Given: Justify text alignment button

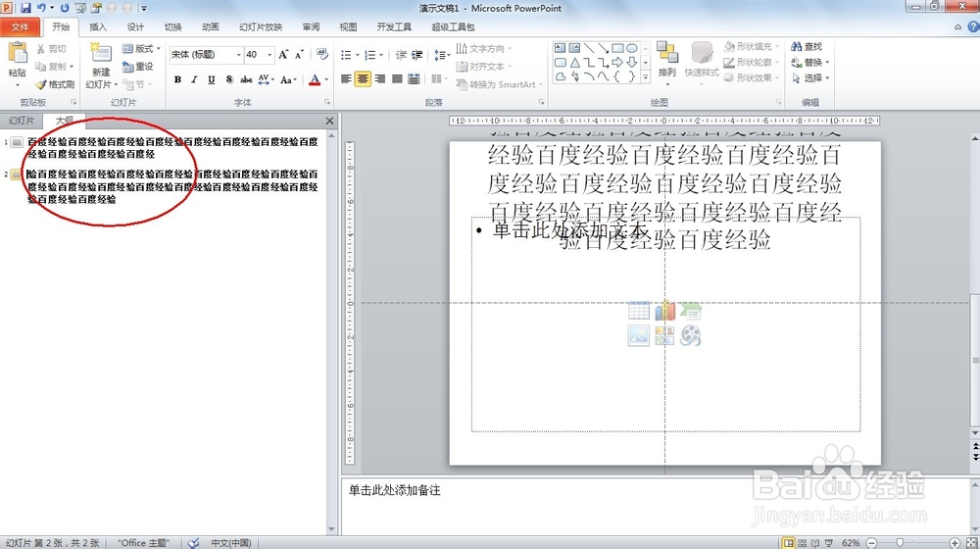Looking at the screenshot, I should click(397, 78).
